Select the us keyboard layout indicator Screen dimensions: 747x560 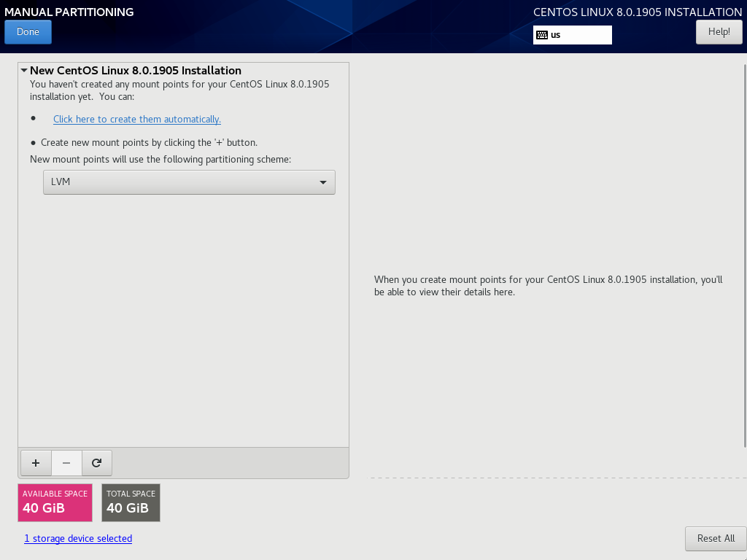(x=572, y=35)
